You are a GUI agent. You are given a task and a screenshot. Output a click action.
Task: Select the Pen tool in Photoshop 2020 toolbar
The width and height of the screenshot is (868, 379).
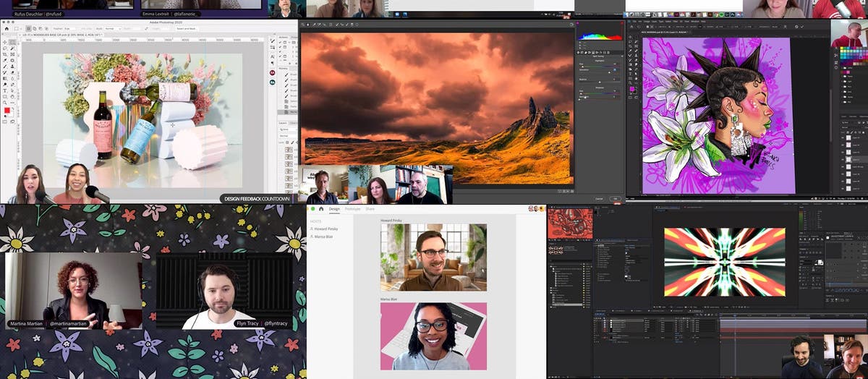(x=12, y=85)
